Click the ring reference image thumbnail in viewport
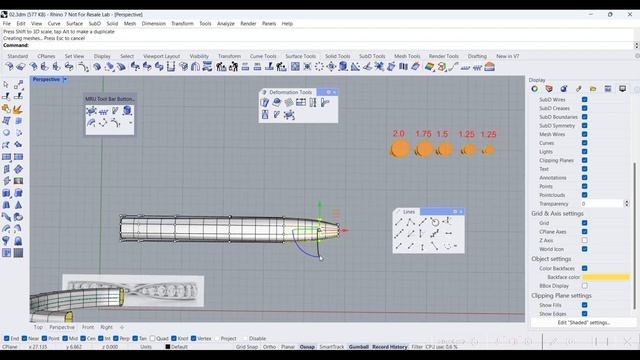 point(133,291)
